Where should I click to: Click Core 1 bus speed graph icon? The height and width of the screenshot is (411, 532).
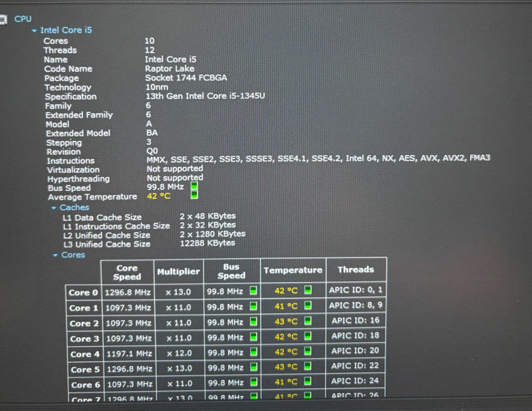253,306
